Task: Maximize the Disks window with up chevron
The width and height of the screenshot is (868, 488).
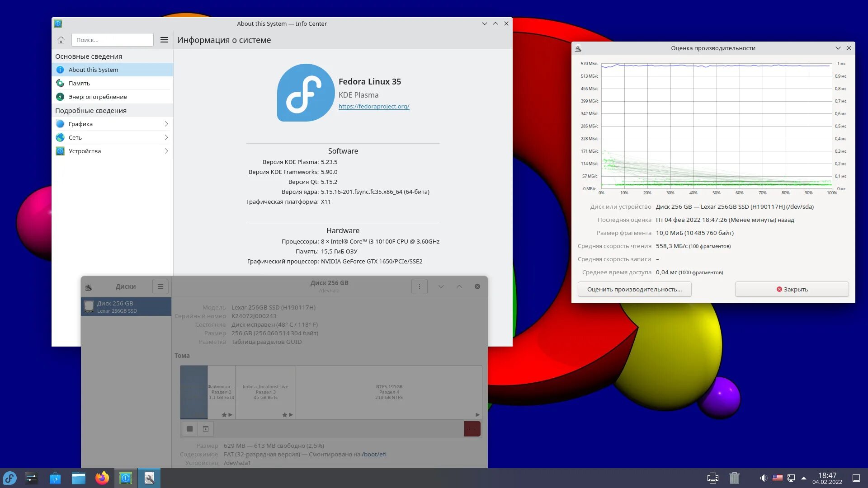Action: [459, 286]
